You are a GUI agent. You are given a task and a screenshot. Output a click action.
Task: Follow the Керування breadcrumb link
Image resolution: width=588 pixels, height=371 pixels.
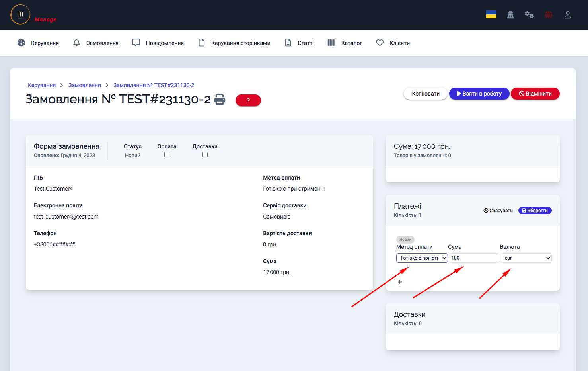[42, 85]
